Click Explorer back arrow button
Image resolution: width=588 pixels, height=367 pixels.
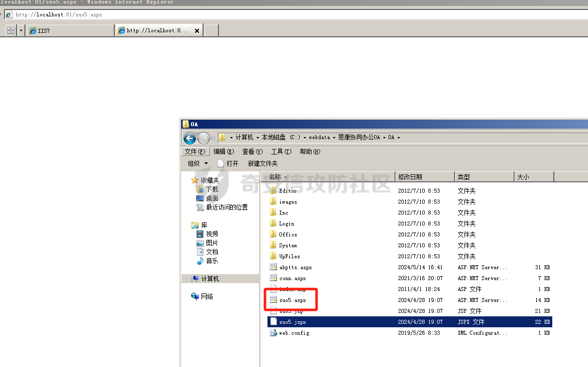(x=190, y=139)
